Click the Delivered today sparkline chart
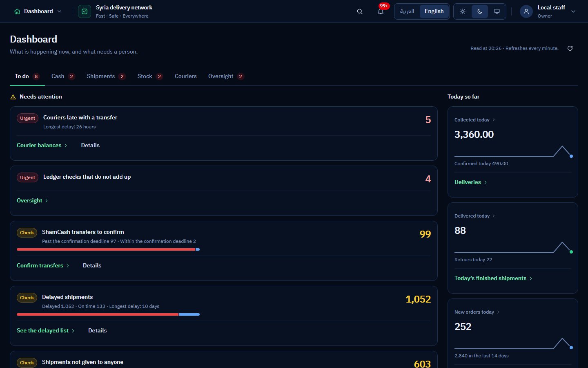Viewport: 588px width, 368px height. pyautogui.click(x=513, y=247)
